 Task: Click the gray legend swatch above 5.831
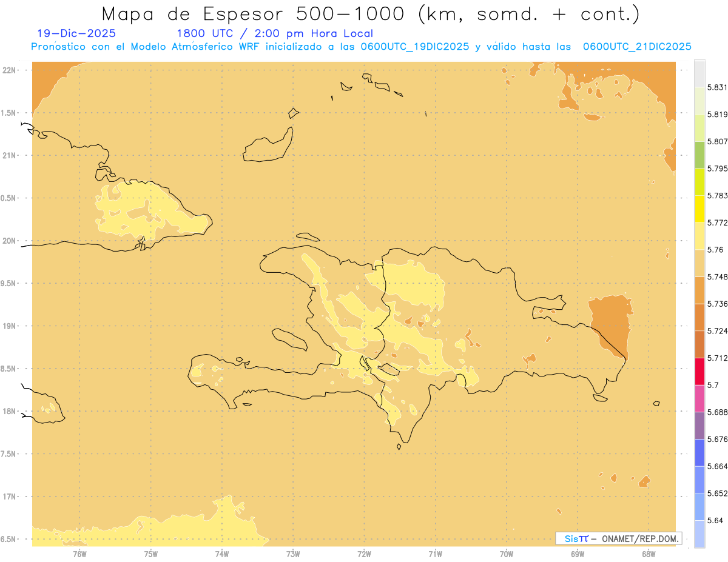click(x=699, y=73)
